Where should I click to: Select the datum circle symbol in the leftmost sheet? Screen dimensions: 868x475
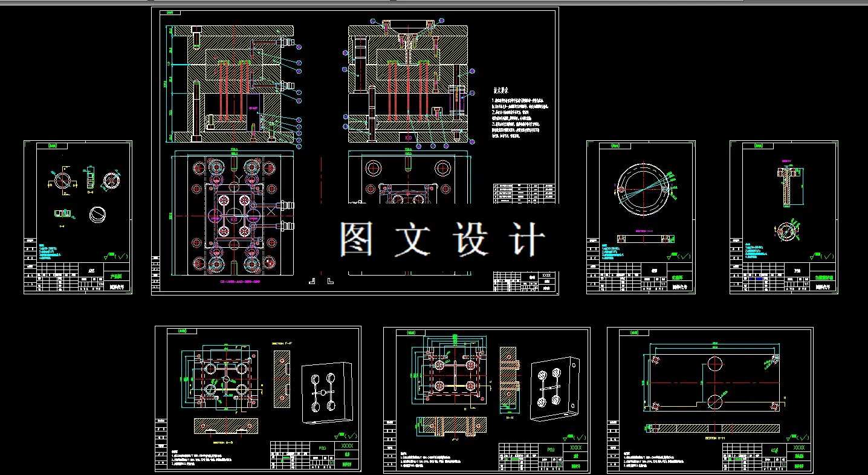pyautogui.click(x=62, y=180)
